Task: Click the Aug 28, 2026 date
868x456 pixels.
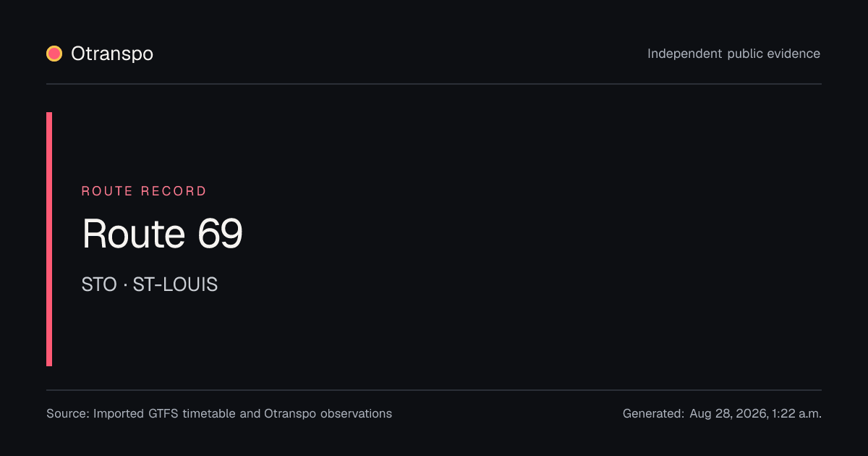Action: point(728,414)
